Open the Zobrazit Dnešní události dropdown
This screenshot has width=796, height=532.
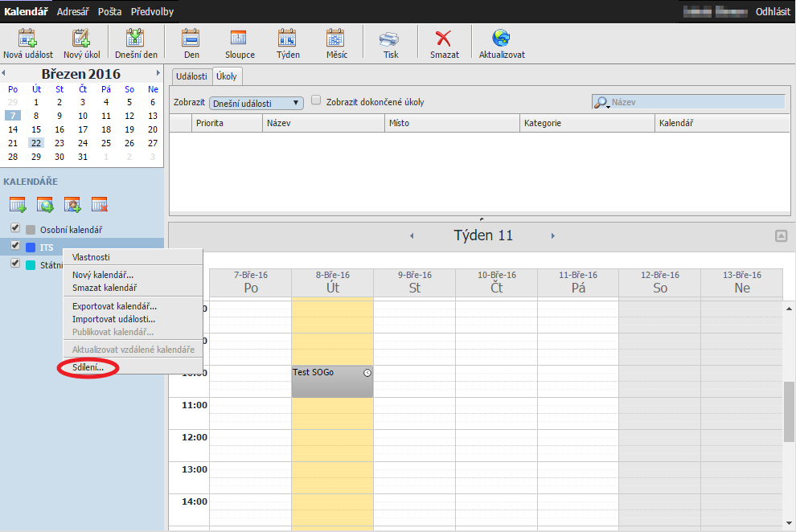(256, 103)
